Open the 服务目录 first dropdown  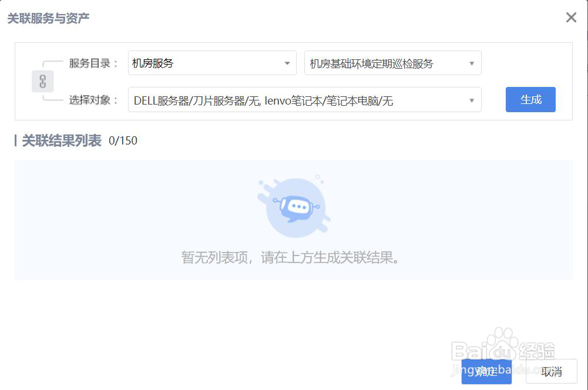point(211,63)
